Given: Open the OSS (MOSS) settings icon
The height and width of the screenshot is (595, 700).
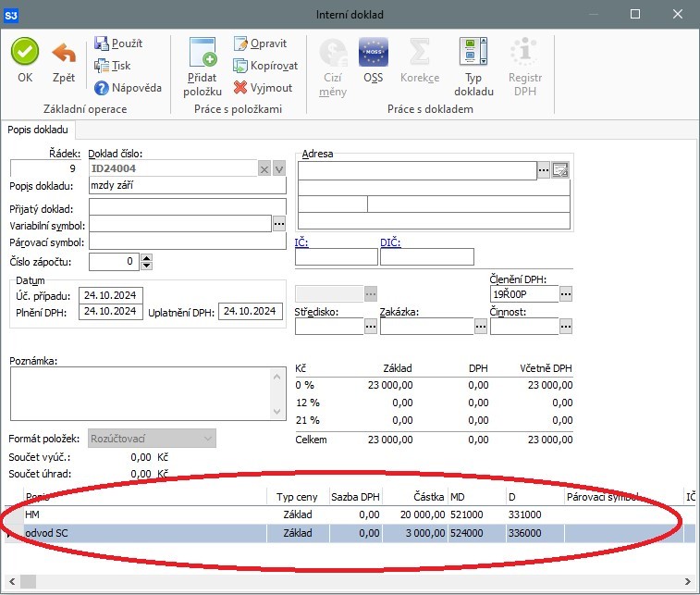Looking at the screenshot, I should coord(374,52).
